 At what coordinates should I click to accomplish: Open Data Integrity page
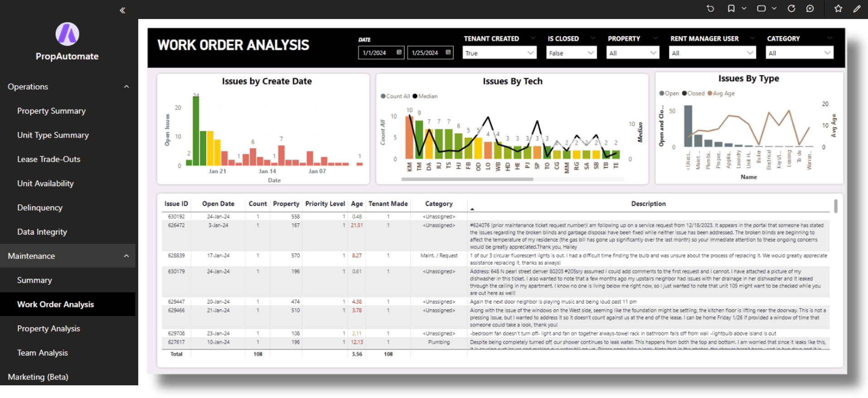point(42,232)
